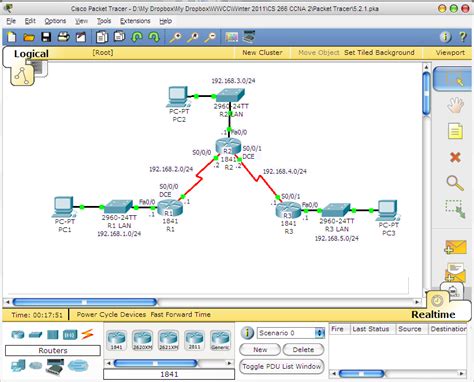Click the workspace horizontal scrollbar thumb
The width and height of the screenshot is (474, 382).
click(x=85, y=302)
